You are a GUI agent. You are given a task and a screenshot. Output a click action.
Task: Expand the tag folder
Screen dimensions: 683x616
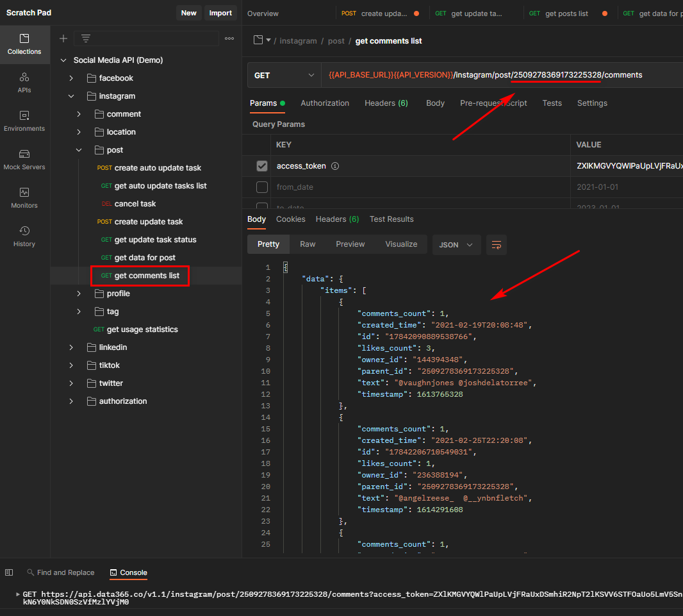click(x=79, y=312)
